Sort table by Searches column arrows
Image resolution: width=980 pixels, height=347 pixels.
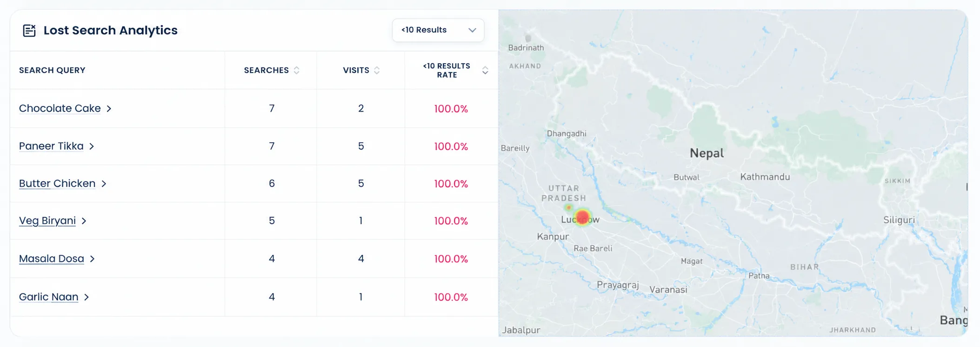[x=297, y=70]
